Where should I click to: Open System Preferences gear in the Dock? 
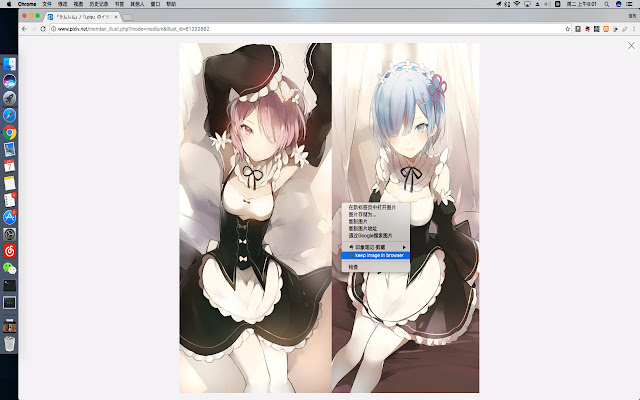point(9,234)
